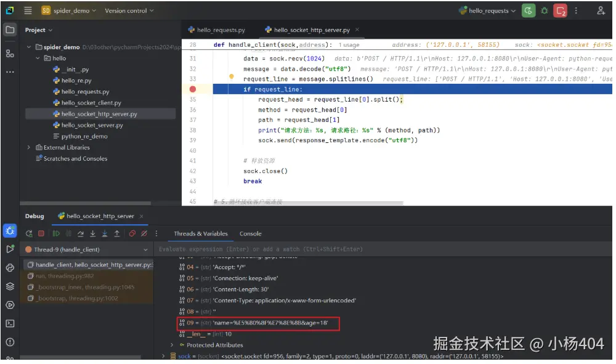Open the Python Packages layers icon
This screenshot has height=364, width=616.
tap(10, 286)
